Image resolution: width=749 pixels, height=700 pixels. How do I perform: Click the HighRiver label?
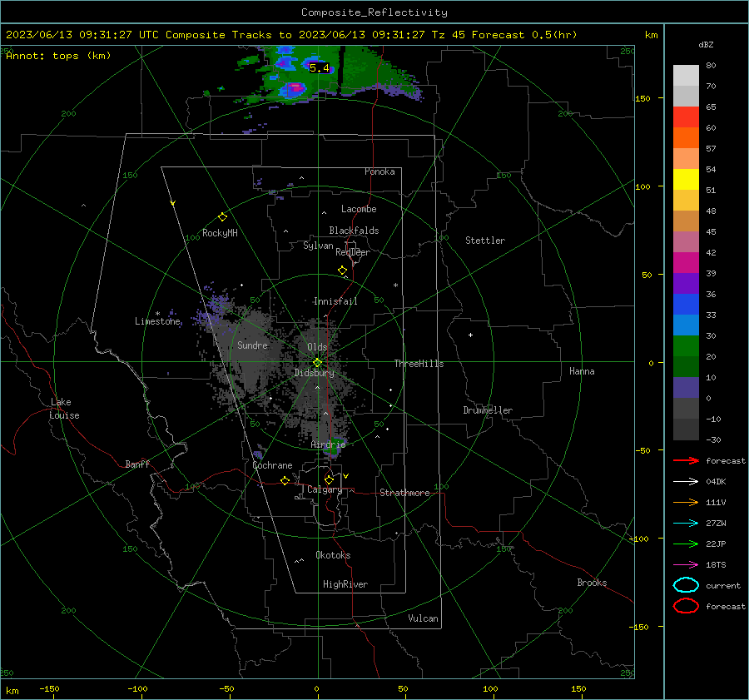click(345, 584)
